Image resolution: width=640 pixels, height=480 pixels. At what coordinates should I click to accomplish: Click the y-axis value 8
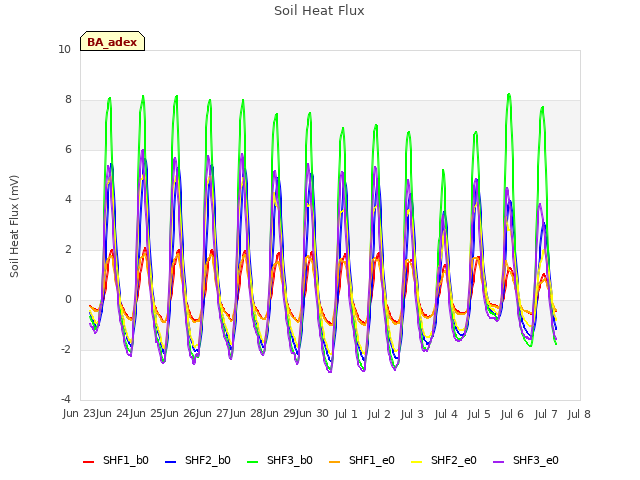[x=68, y=100]
